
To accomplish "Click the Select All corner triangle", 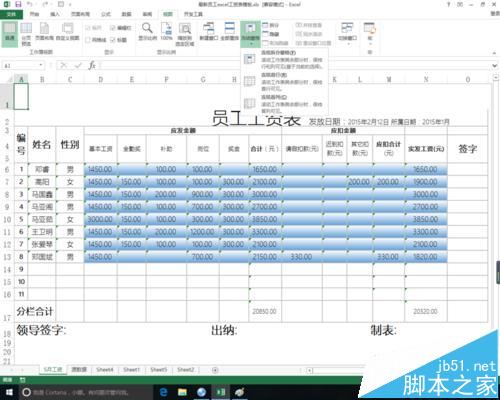I will (10, 79).
